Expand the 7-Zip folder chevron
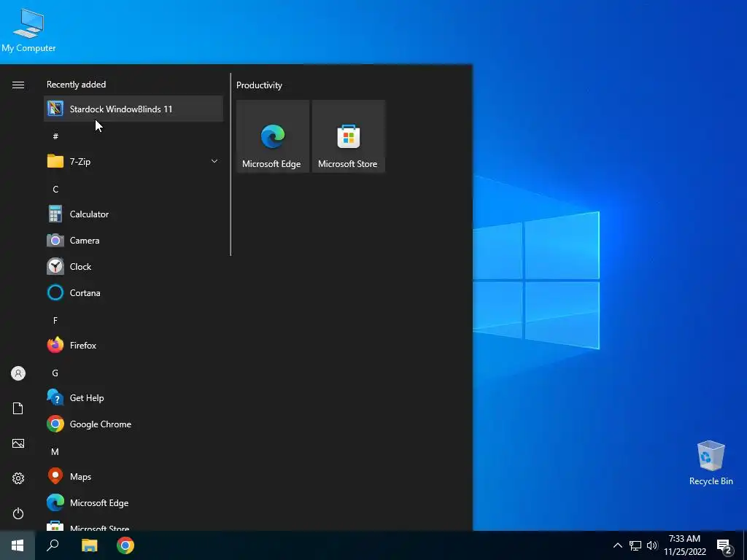Viewport: 747px width, 560px height. 214,161
